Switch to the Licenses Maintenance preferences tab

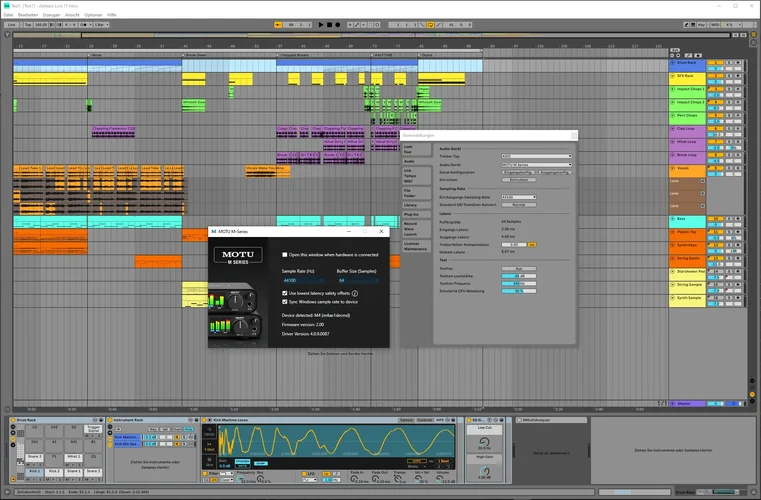pos(416,246)
